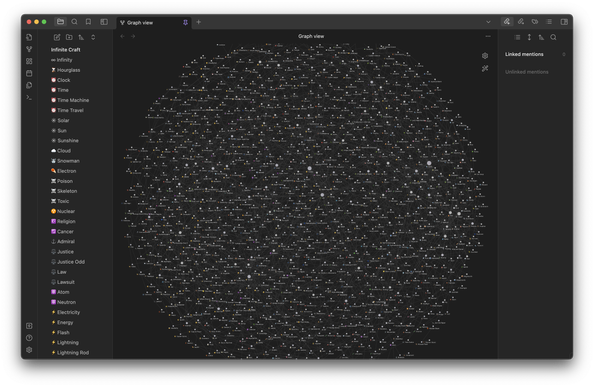Open the outline tab in right sidebar
This screenshot has width=594, height=387.
click(x=549, y=22)
